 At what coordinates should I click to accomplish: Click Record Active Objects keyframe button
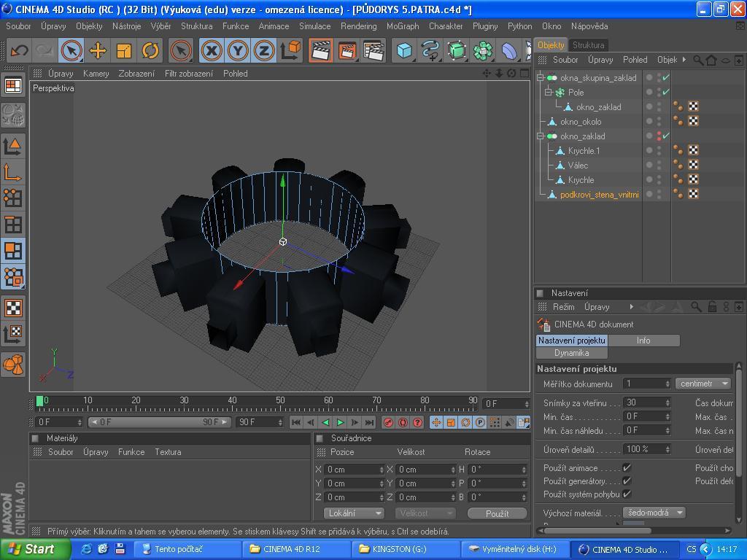click(388, 422)
